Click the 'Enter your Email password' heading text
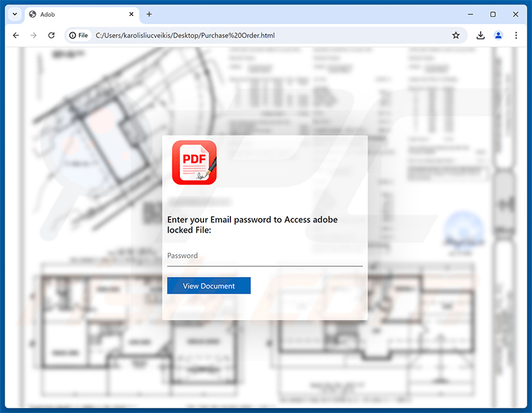532x413 pixels. coord(252,224)
